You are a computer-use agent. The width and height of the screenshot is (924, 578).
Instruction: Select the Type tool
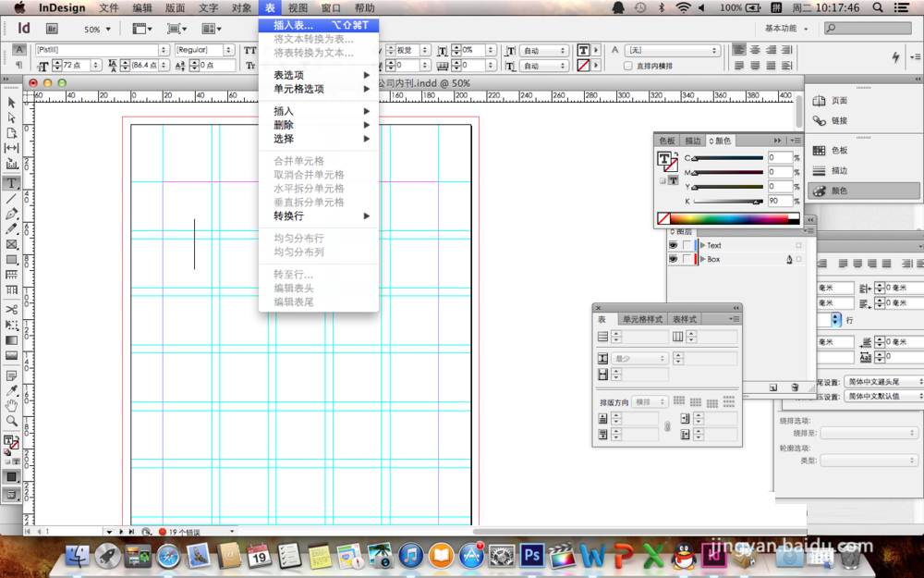tap(11, 183)
